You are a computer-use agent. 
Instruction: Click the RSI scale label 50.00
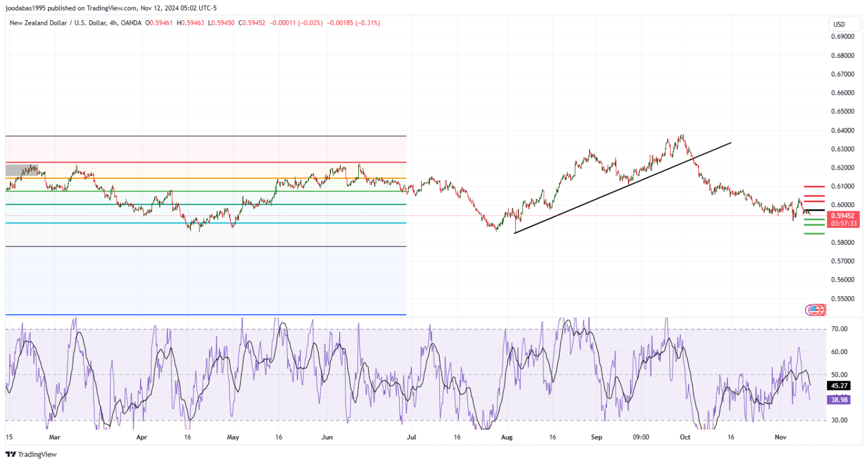tap(840, 374)
